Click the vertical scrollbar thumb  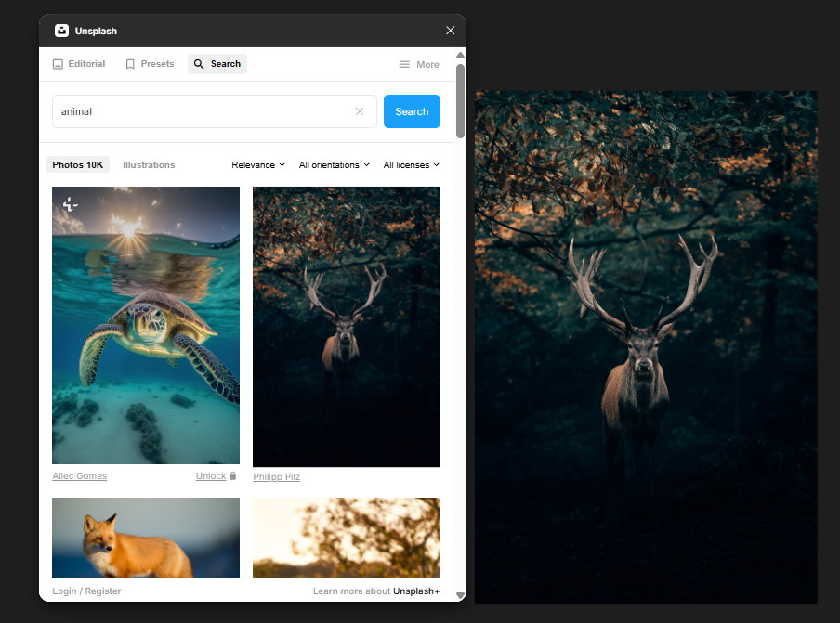point(460,101)
